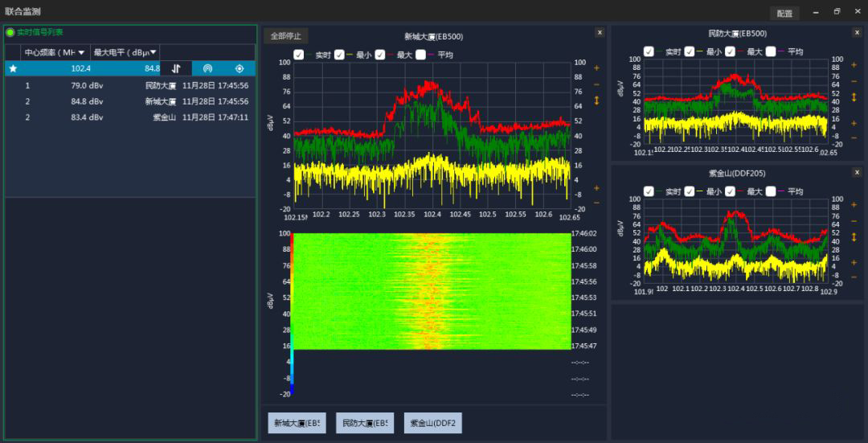868x443 pixels.
Task: Uncheck 最大 checkbox in 民防大厦 chart
Action: click(730, 51)
